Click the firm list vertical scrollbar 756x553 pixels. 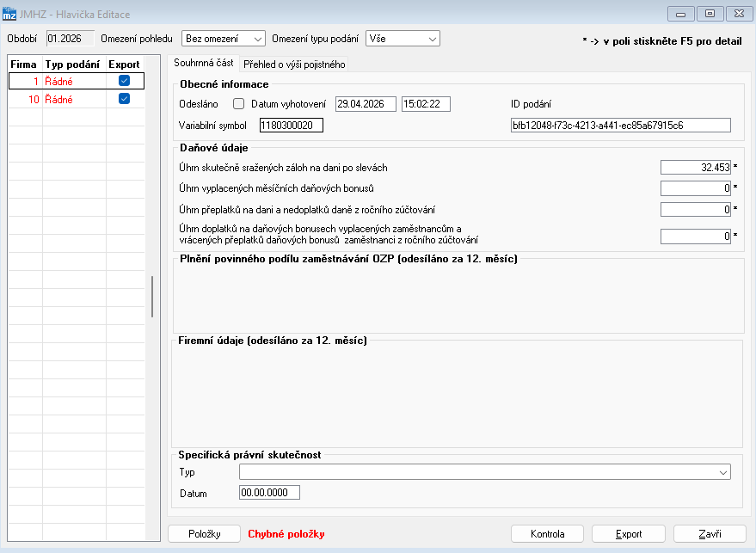(152, 297)
